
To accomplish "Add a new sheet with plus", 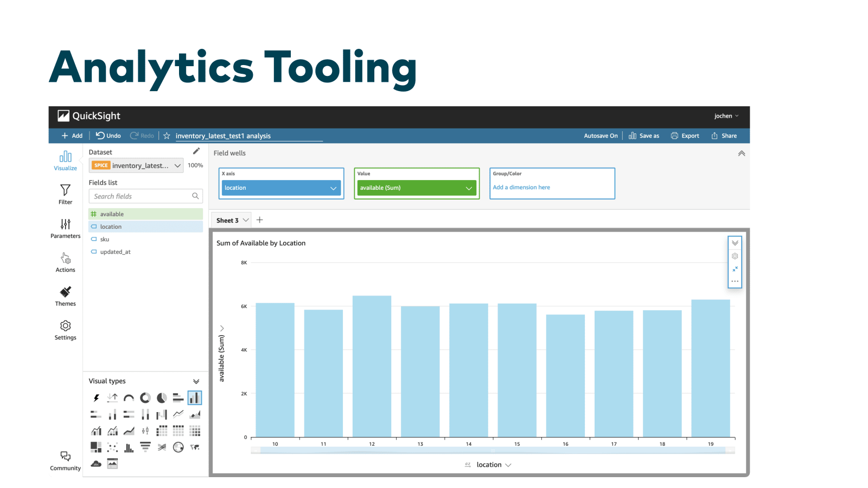I will [x=260, y=220].
